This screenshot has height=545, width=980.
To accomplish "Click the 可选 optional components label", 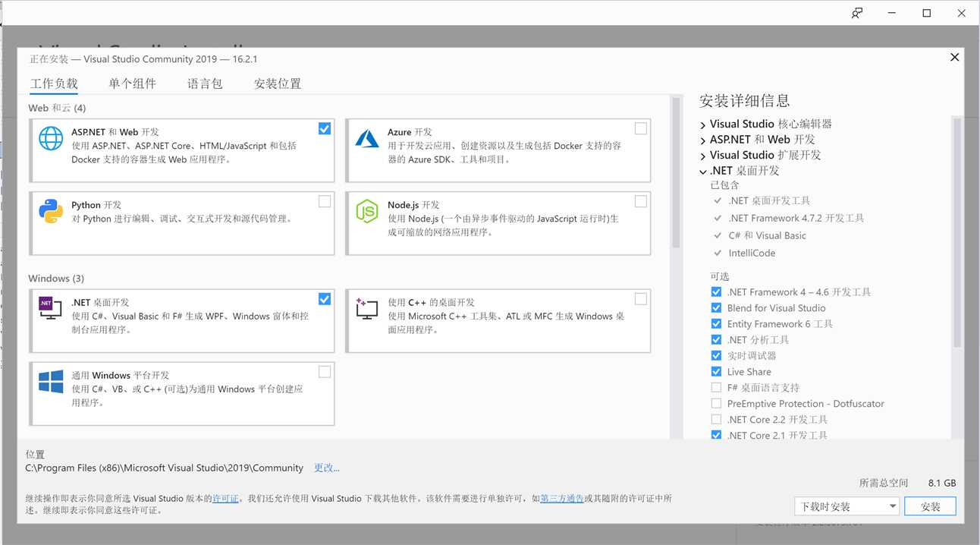I will coord(720,276).
